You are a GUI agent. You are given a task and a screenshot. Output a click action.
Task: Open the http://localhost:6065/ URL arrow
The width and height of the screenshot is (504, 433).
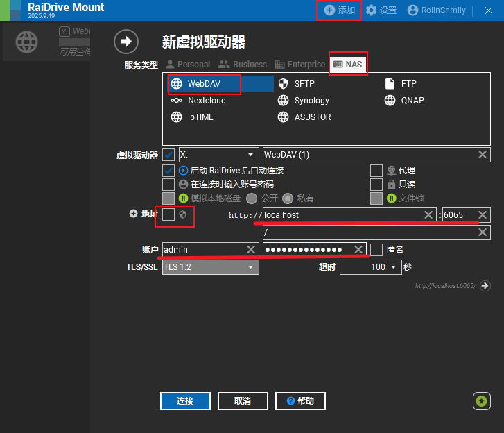pyautogui.click(x=485, y=286)
